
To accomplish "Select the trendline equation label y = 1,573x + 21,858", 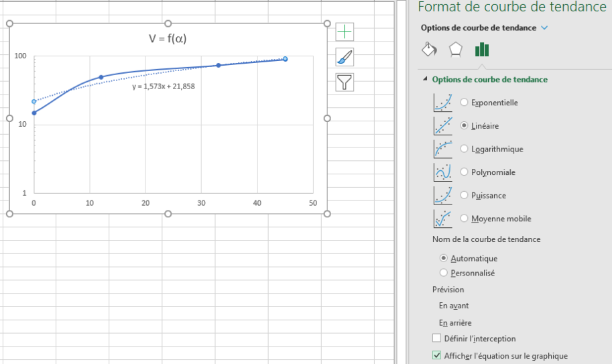I will pyautogui.click(x=163, y=86).
